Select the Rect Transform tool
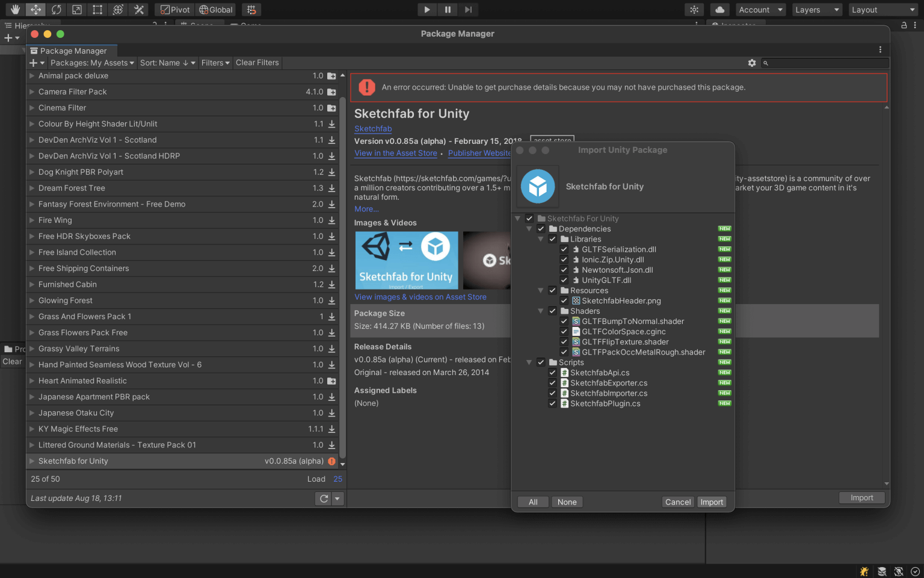 [97, 10]
